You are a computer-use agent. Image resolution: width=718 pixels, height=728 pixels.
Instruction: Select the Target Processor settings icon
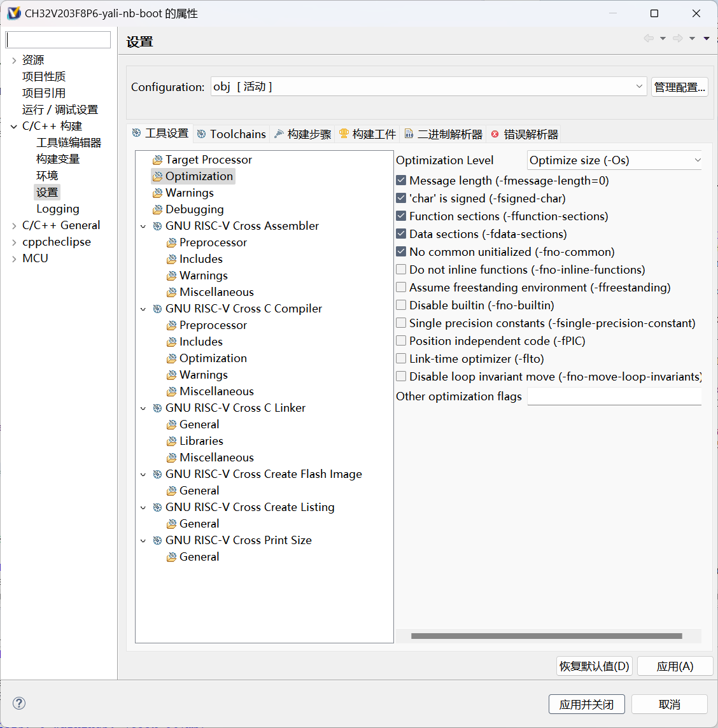tap(157, 160)
